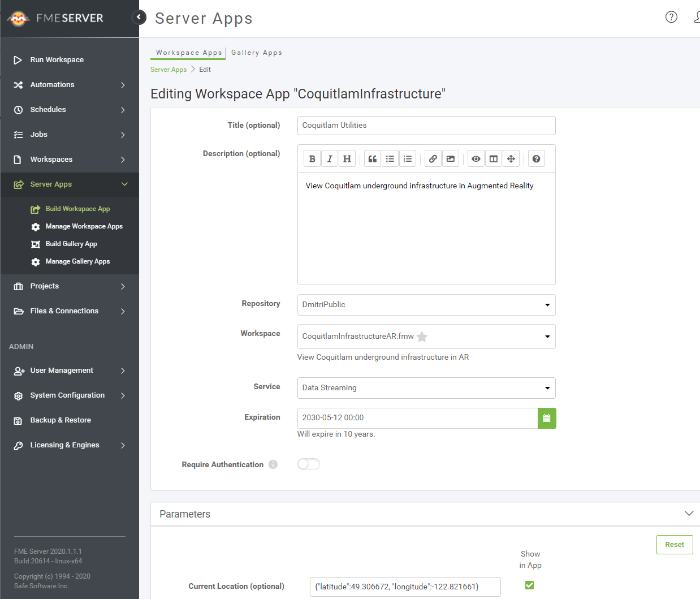Switch to the Gallery Apps tab
Viewport: 700px width, 599px height.
pos(256,53)
